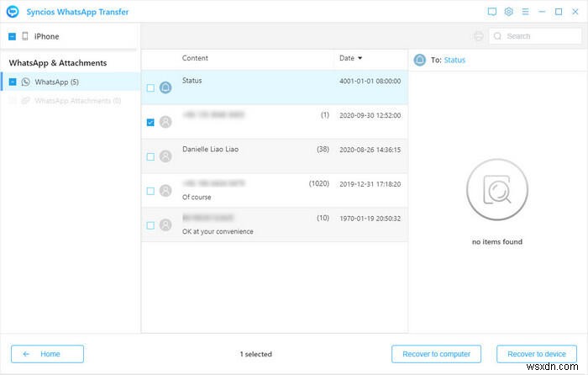
Task: Select WhatsApp (5) in sidebar
Action: (x=71, y=82)
